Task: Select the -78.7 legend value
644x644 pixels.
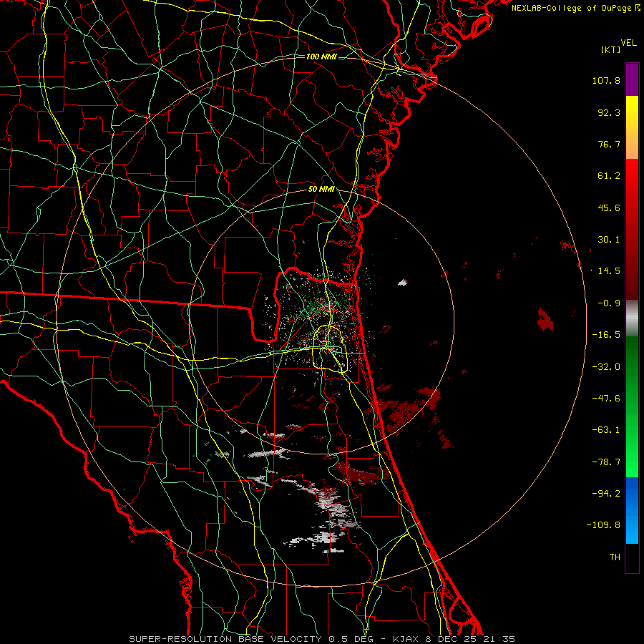Action: click(606, 462)
